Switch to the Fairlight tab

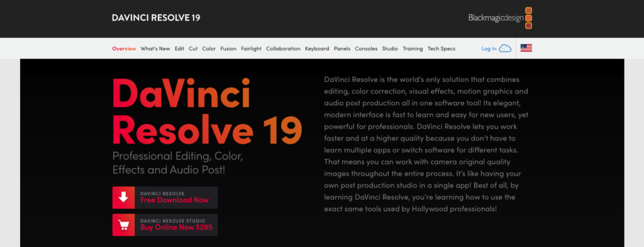tap(252, 49)
